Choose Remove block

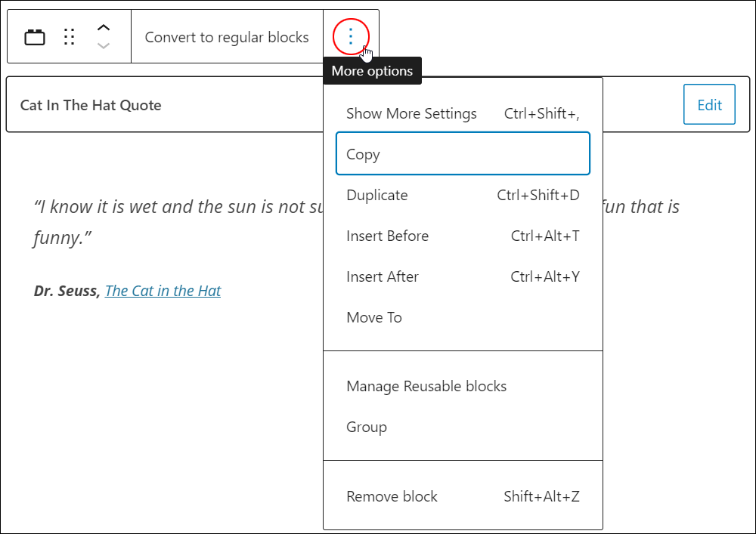pyautogui.click(x=463, y=496)
